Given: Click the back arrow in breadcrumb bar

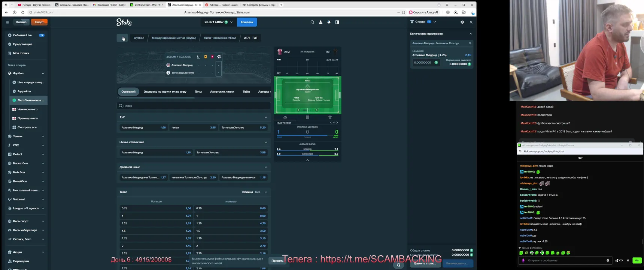Looking at the screenshot, I should coord(122,38).
